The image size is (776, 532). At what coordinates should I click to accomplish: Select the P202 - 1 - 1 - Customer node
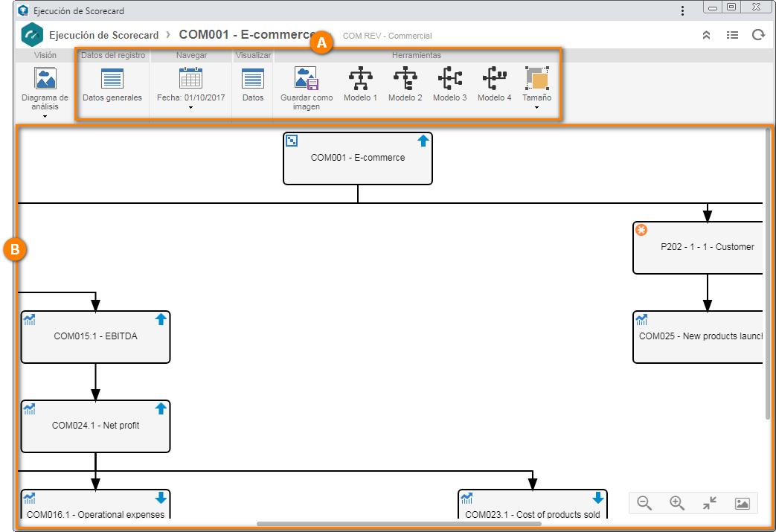[x=699, y=248]
